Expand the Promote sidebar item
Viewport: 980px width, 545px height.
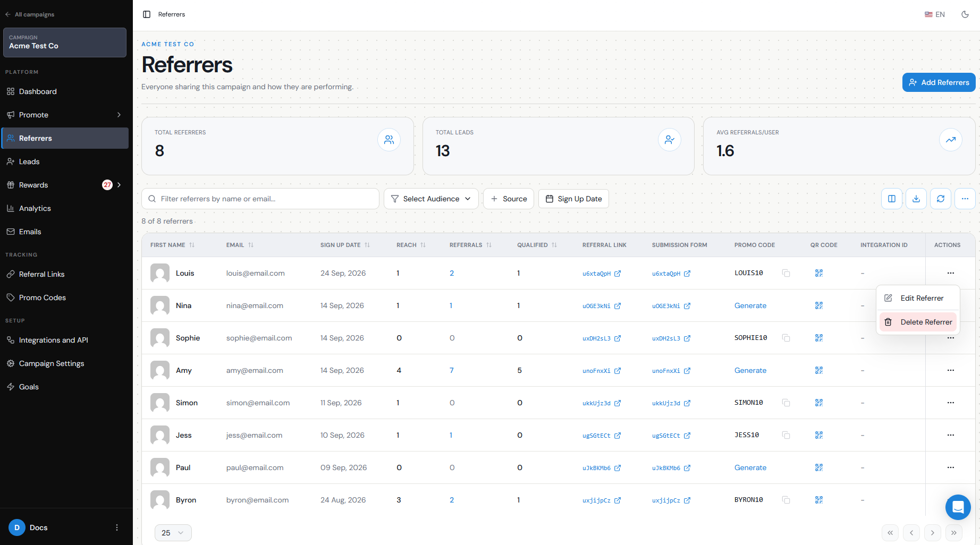(64, 115)
